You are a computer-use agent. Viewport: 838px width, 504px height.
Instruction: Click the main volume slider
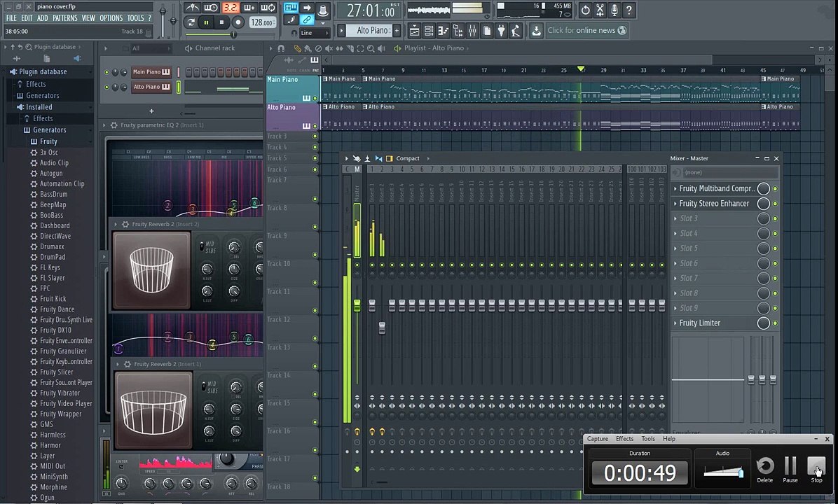[x=163, y=12]
